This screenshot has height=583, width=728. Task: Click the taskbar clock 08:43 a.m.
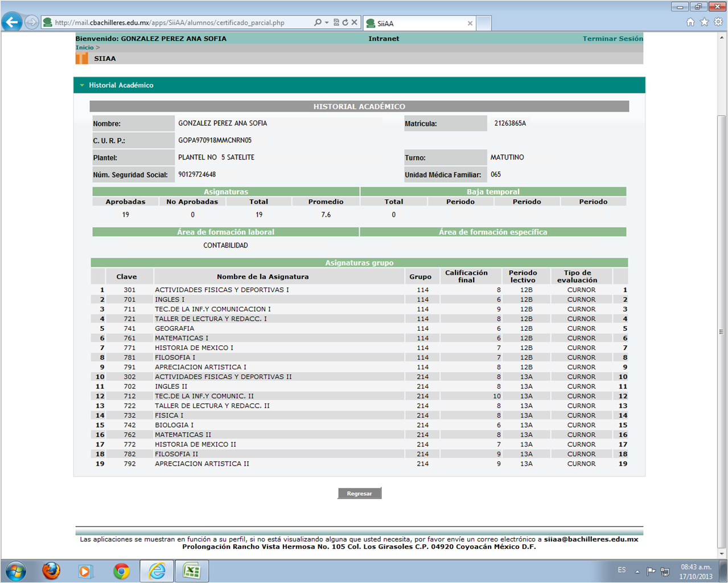coord(696,567)
